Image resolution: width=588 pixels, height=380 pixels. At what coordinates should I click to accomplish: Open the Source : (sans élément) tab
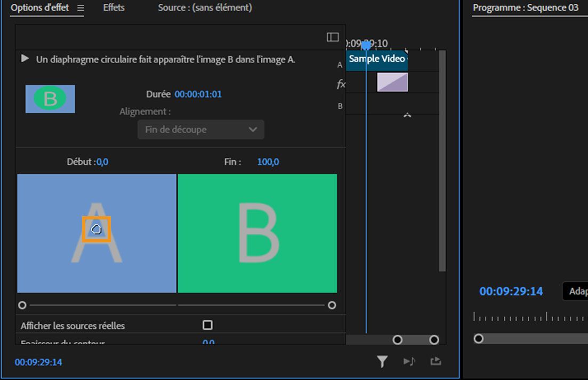[x=205, y=7]
